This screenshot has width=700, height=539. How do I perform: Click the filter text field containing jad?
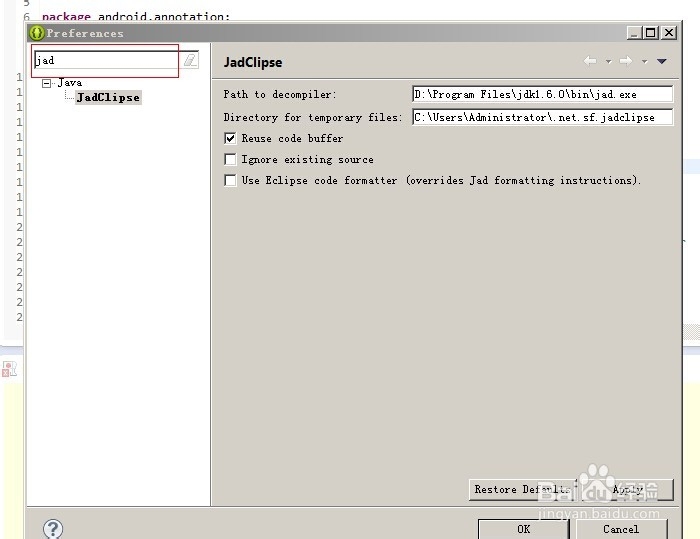(x=107, y=60)
